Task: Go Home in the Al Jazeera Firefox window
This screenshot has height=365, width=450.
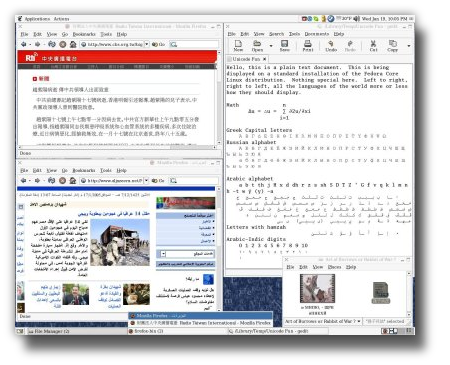Action: pyautogui.click(x=73, y=180)
